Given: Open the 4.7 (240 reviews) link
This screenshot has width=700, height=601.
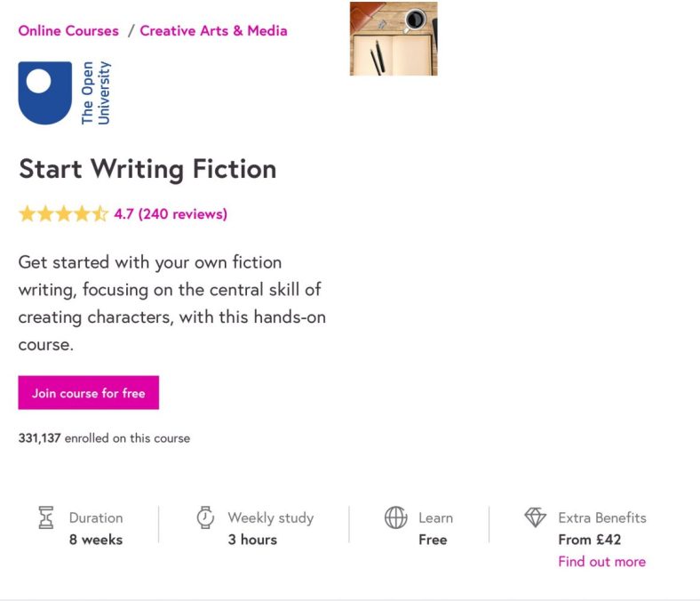Looking at the screenshot, I should 171,214.
